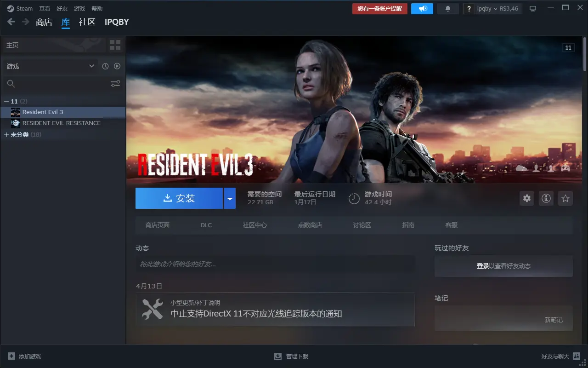This screenshot has height=368, width=588.
Task: Click the 安装 install button
Action: (x=179, y=198)
